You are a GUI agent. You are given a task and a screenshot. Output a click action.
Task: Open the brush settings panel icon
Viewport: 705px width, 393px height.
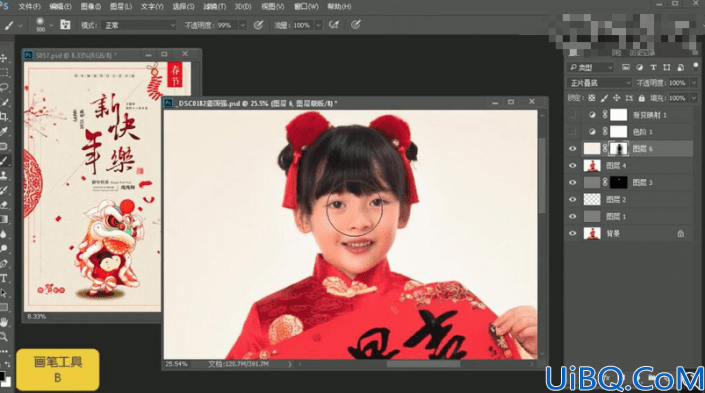click(65, 25)
